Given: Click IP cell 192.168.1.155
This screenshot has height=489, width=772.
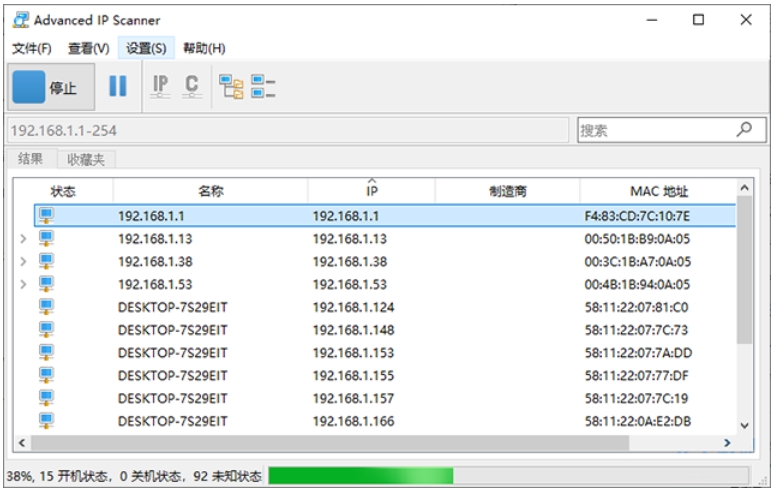Looking at the screenshot, I should pyautogui.click(x=354, y=376).
